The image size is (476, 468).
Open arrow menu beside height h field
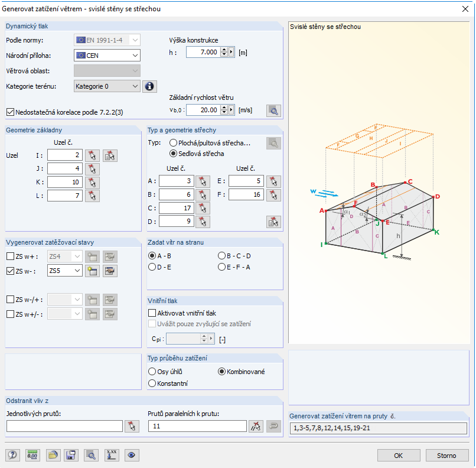[232, 52]
